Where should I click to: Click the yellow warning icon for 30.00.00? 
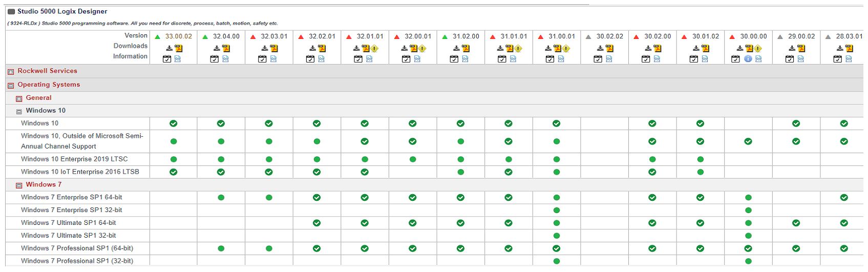tap(758, 49)
